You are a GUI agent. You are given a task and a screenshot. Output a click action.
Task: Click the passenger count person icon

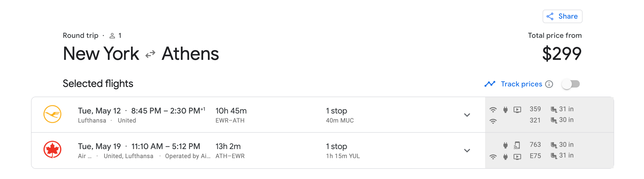112,36
